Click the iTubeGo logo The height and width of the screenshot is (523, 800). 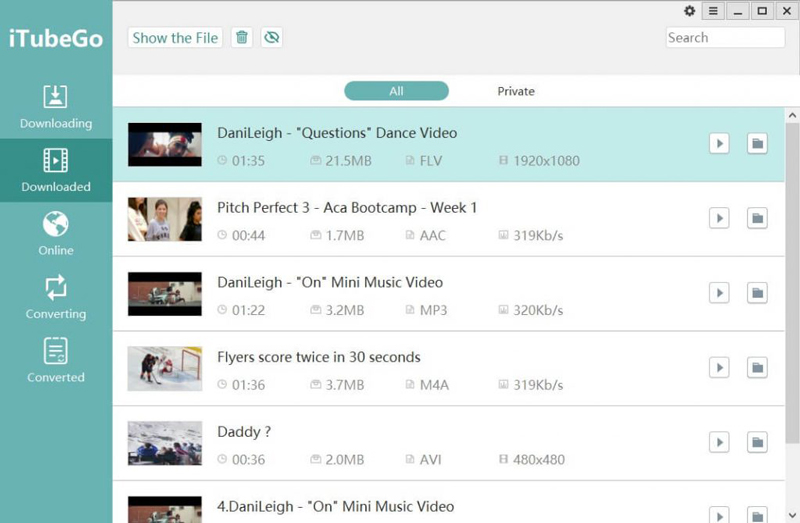56,39
